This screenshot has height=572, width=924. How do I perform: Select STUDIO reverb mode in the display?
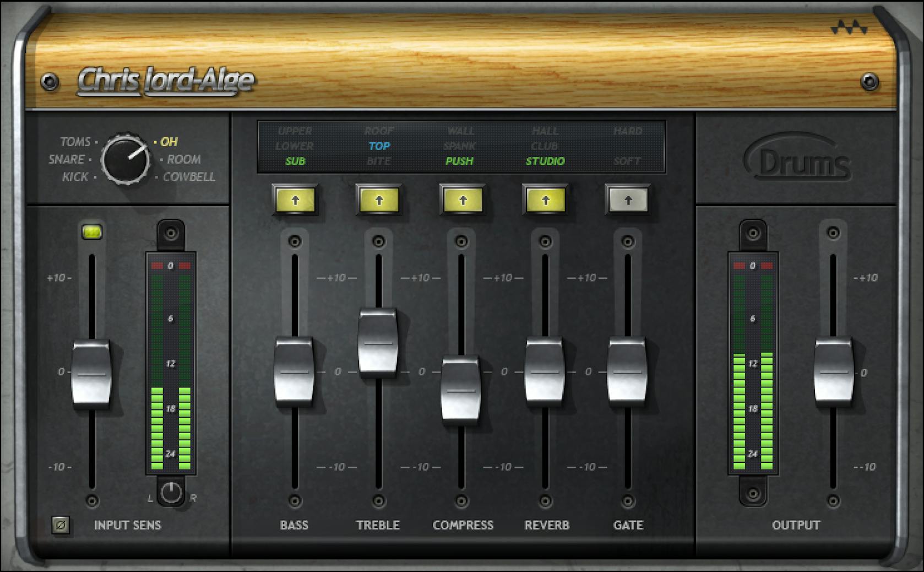546,161
